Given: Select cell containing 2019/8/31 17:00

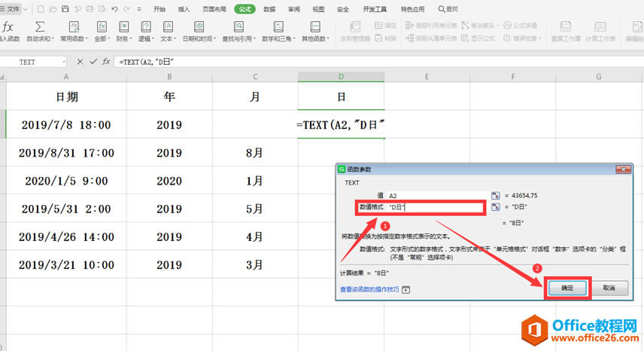Looking at the screenshot, I should [66, 153].
